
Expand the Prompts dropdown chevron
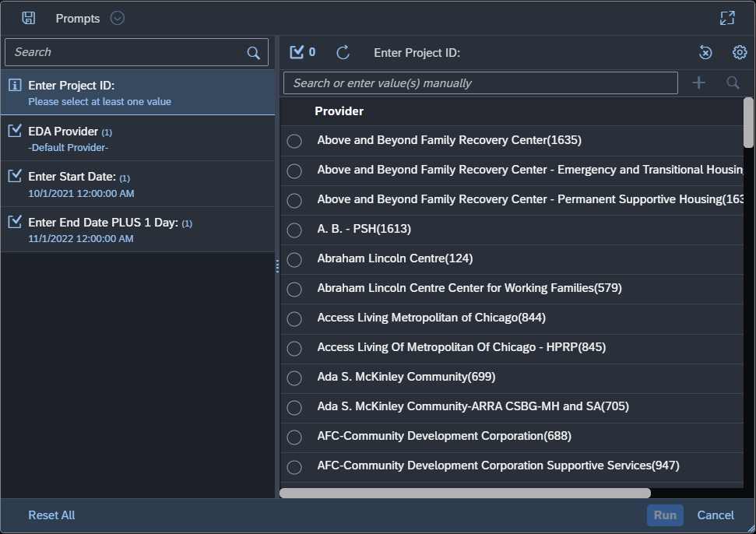(x=118, y=18)
